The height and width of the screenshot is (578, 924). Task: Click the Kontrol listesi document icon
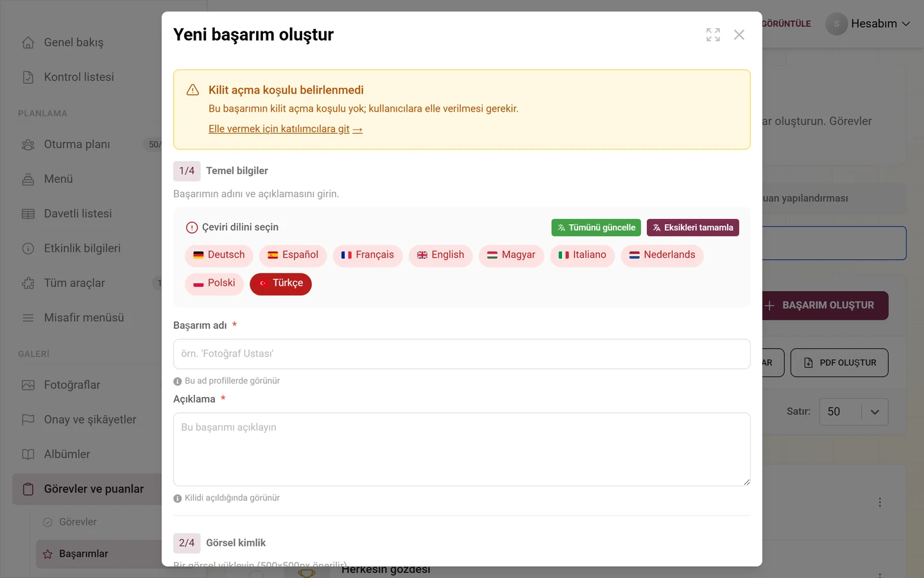pos(28,77)
